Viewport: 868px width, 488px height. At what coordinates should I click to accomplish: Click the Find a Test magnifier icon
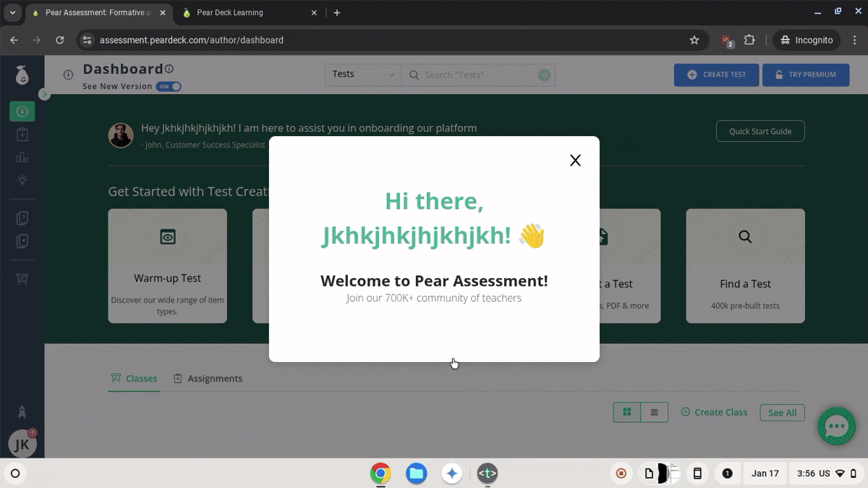(745, 237)
